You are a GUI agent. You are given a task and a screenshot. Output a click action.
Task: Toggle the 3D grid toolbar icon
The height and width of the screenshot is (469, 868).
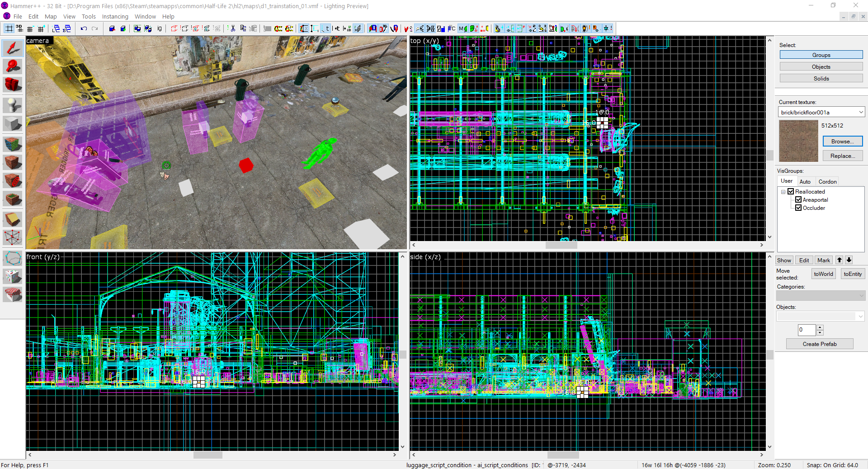pos(19,28)
